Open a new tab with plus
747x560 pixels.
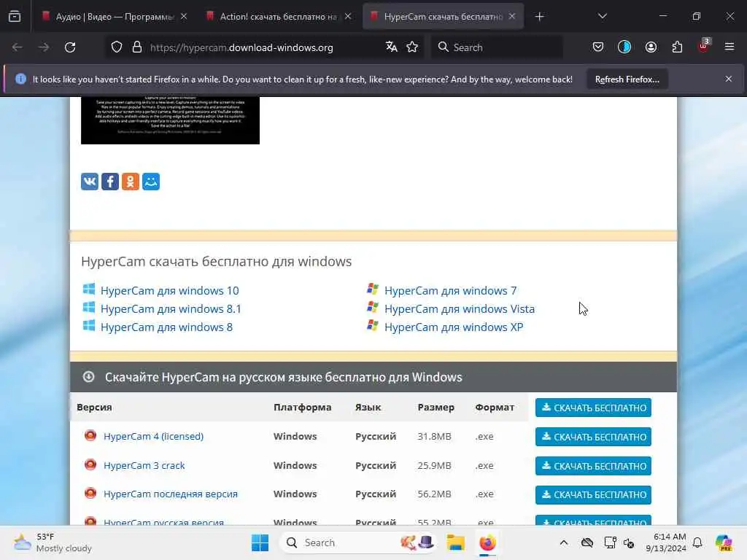tap(539, 17)
